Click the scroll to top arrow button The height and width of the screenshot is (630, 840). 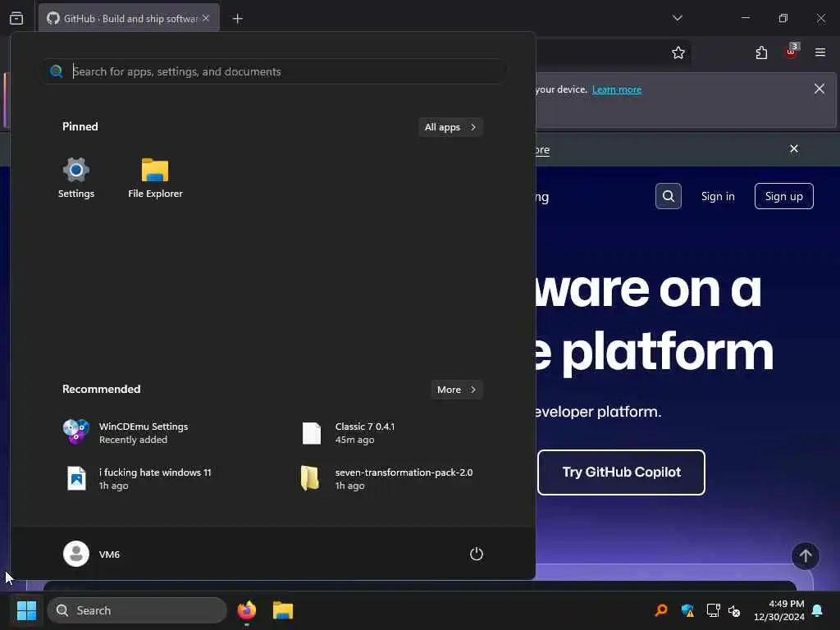806,556
